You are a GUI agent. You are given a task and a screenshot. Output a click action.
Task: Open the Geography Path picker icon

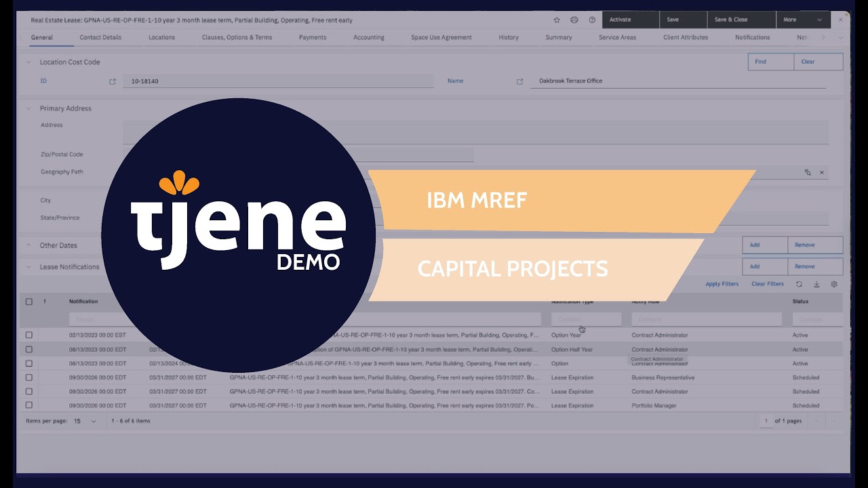click(x=808, y=173)
